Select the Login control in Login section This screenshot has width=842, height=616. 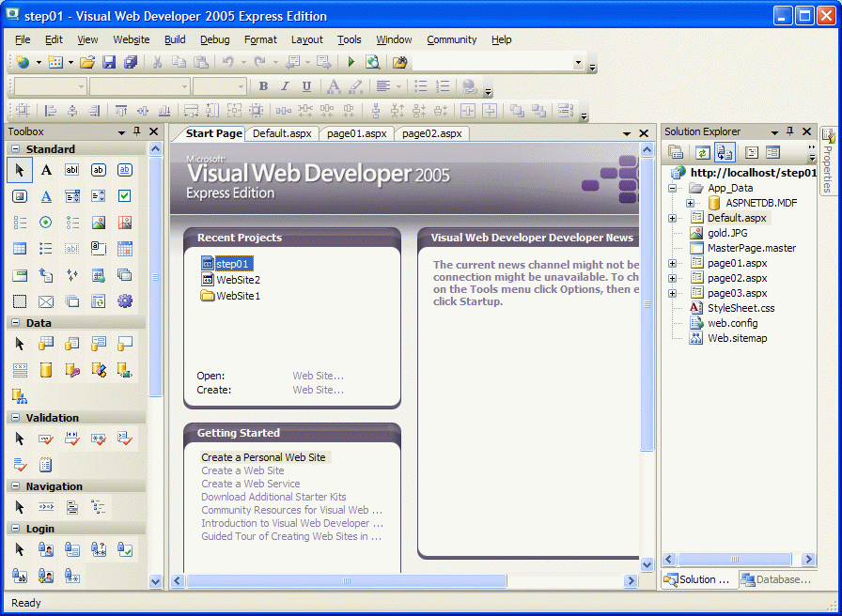point(46,549)
